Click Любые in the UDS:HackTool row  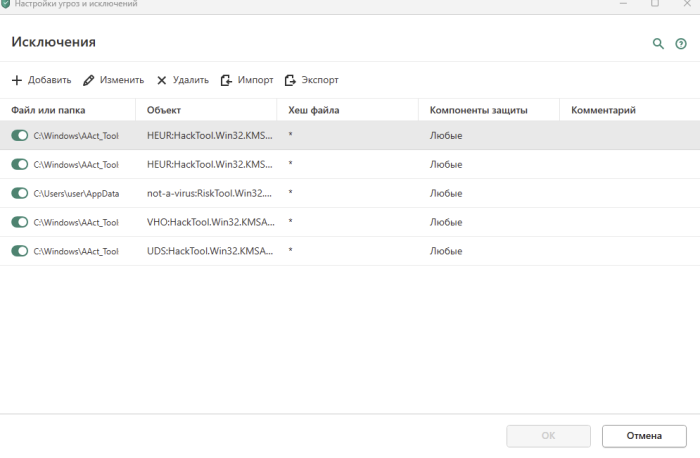pyautogui.click(x=446, y=251)
